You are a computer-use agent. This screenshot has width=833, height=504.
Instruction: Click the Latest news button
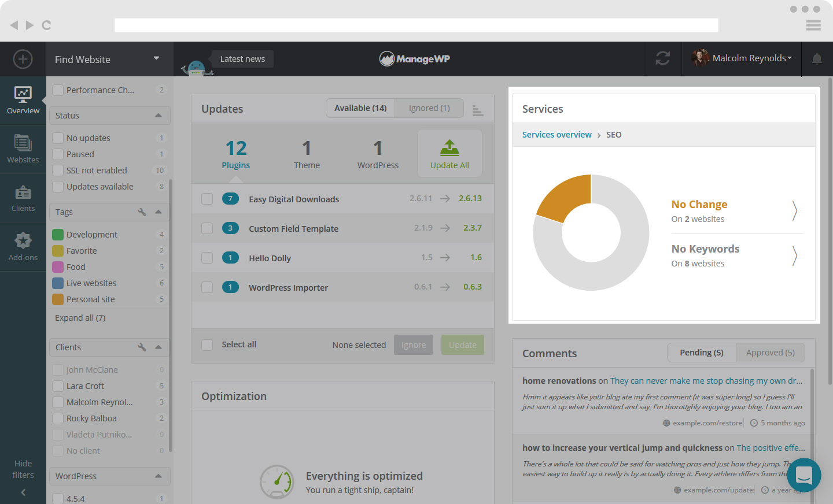pyautogui.click(x=242, y=59)
